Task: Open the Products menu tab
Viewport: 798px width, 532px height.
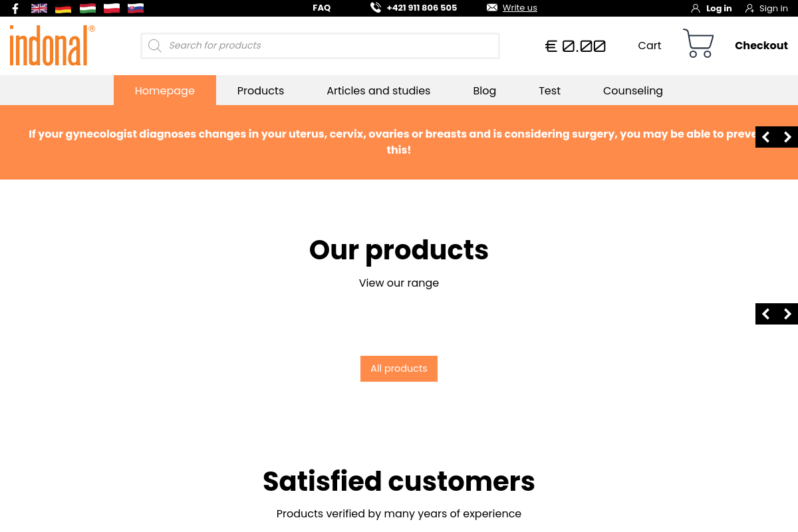Action: click(x=261, y=90)
